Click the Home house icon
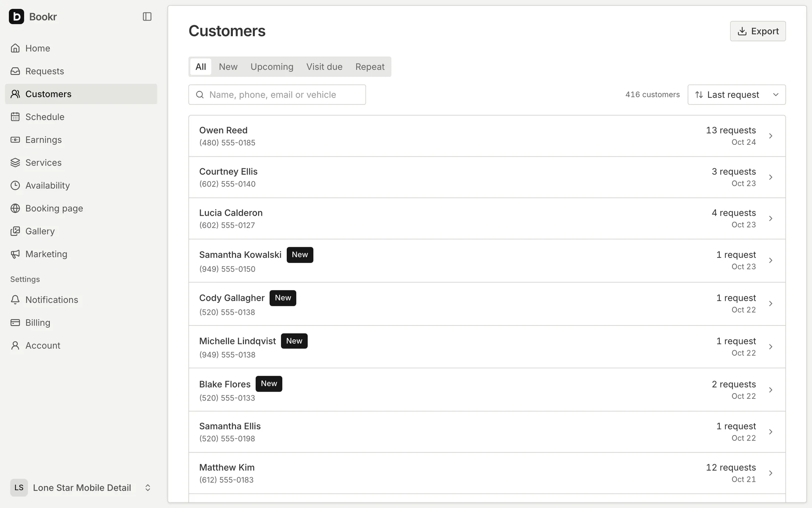Viewport: 812px width, 508px height. tap(15, 48)
